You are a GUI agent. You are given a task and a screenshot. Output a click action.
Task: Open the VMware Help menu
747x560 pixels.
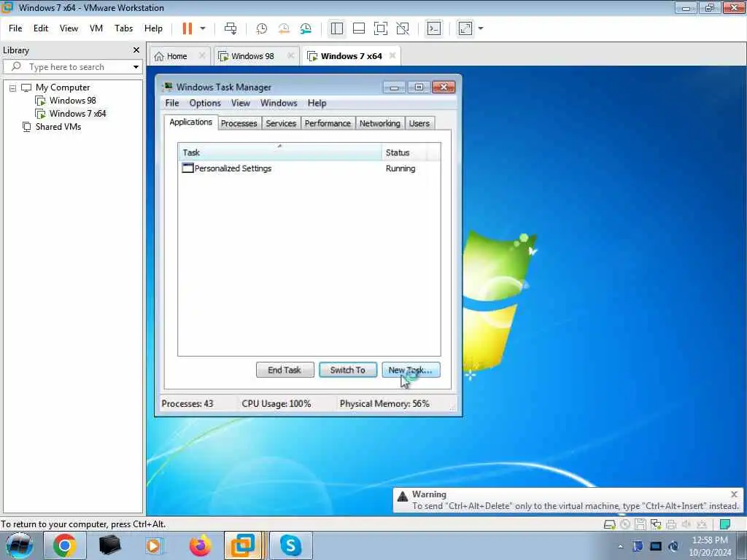153,28
